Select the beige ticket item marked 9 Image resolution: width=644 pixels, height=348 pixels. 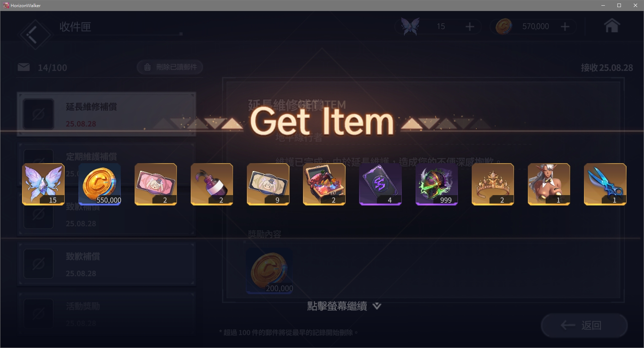coord(268,184)
